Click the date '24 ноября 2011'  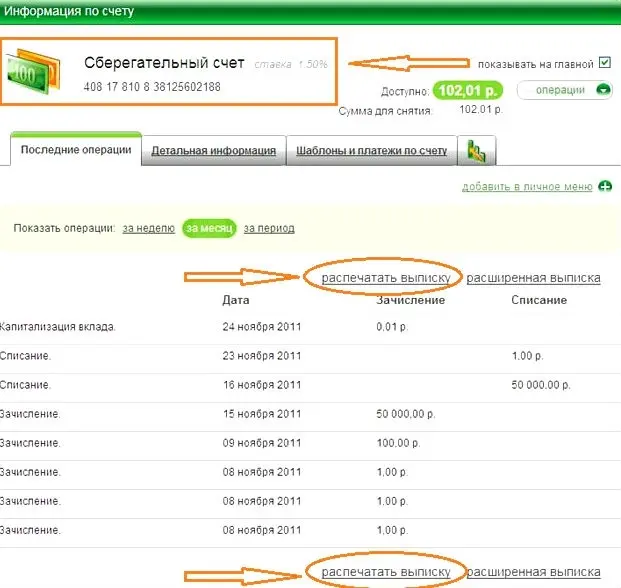click(x=261, y=327)
